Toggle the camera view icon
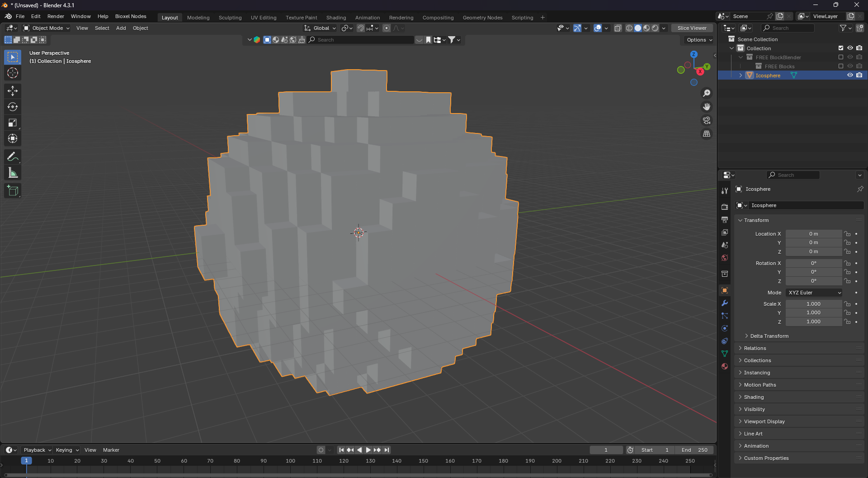The image size is (868, 478). [707, 120]
